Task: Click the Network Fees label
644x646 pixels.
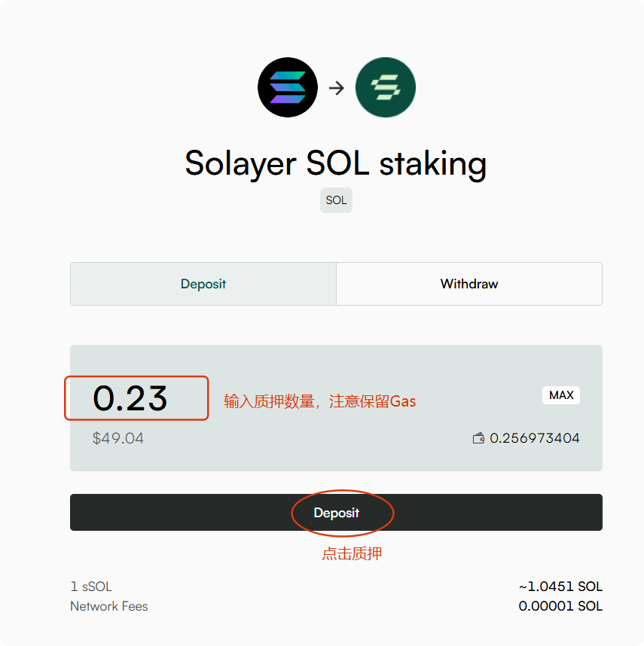Action: [x=108, y=606]
